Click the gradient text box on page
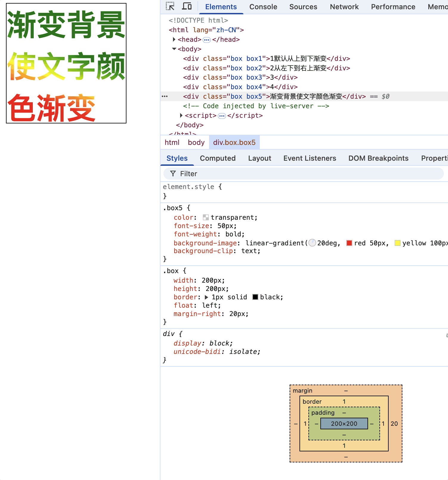 66,63
